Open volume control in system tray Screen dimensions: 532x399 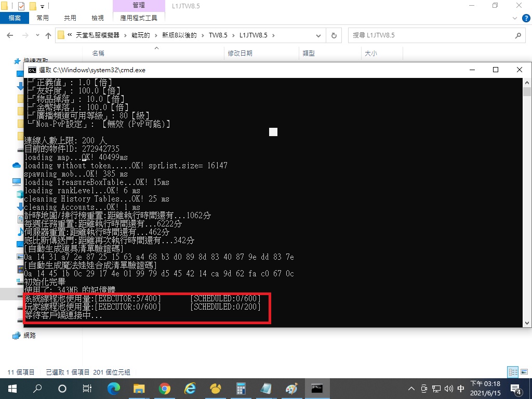point(448,389)
